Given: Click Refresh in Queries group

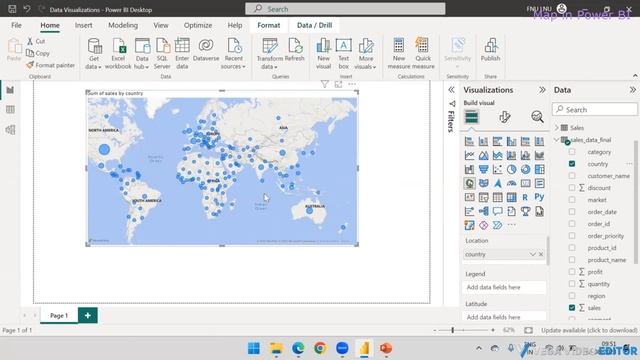Looking at the screenshot, I should [295, 50].
